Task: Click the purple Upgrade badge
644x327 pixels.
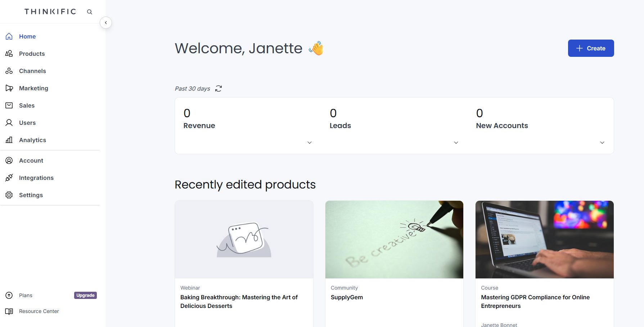Action: pyautogui.click(x=85, y=295)
